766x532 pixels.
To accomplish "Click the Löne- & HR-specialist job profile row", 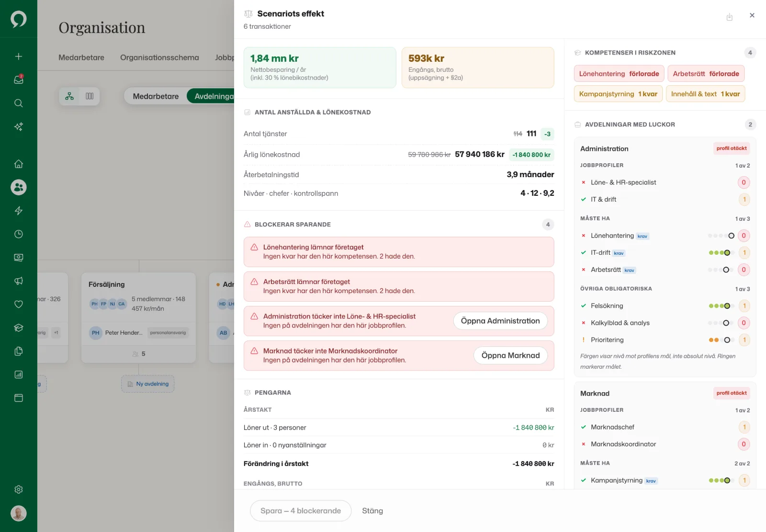I will pyautogui.click(x=665, y=182).
